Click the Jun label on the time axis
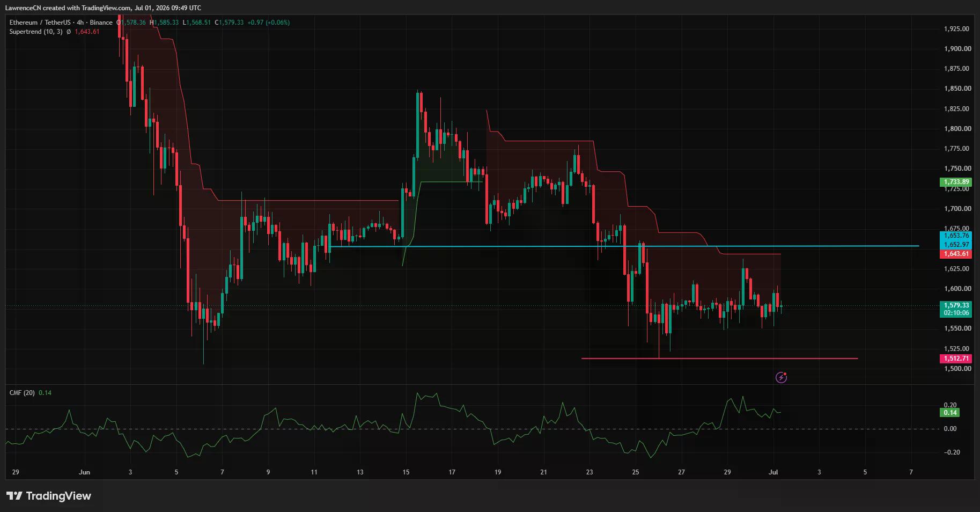This screenshot has height=512, width=980. (x=84, y=472)
